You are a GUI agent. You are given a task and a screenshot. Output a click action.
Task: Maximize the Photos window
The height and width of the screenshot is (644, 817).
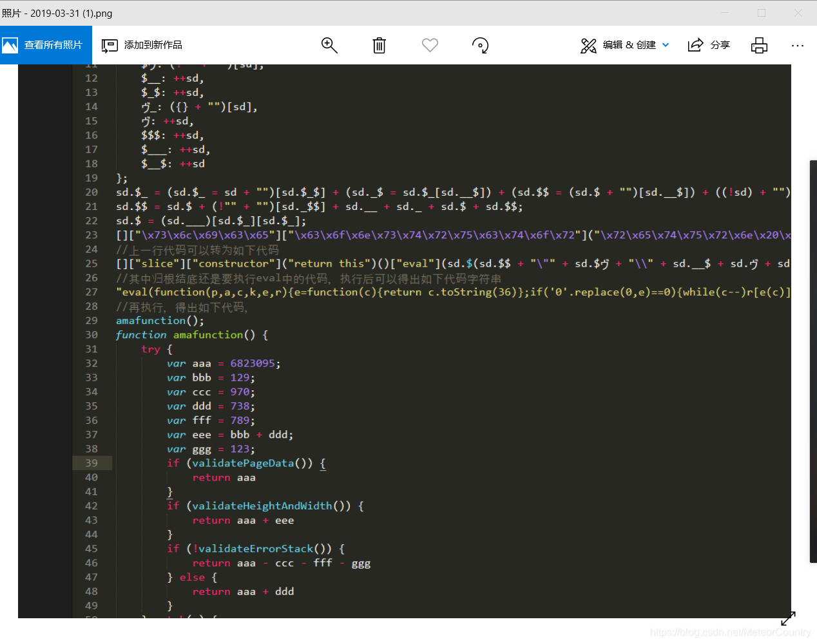click(762, 13)
